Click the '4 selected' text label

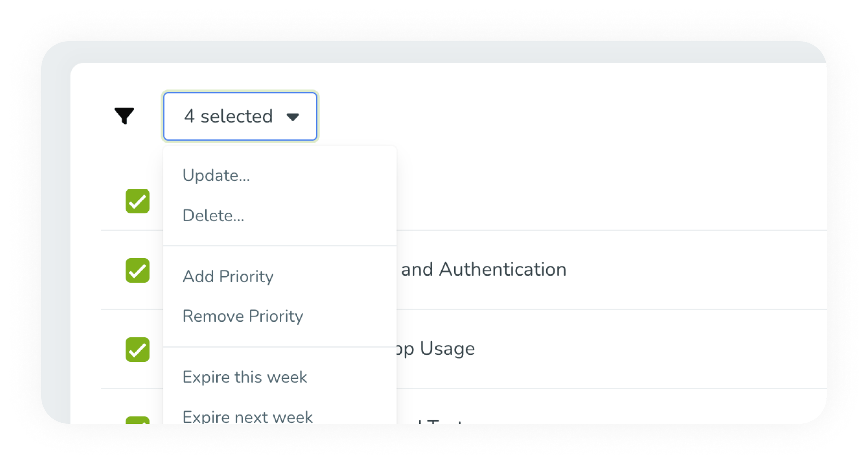tap(228, 116)
